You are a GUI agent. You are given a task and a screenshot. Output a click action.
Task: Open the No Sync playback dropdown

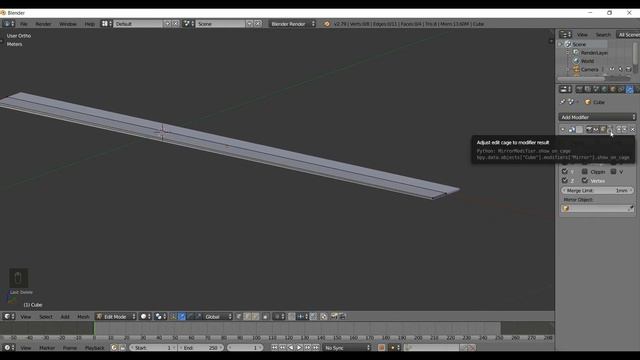click(347, 348)
